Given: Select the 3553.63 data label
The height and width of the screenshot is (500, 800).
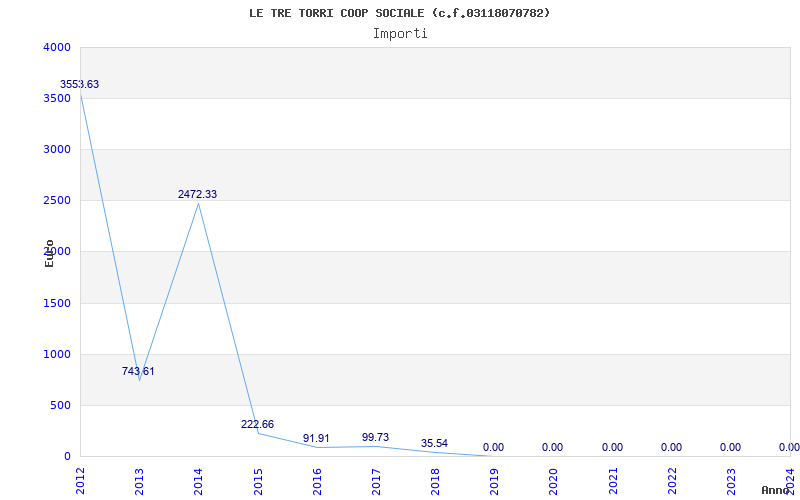Looking at the screenshot, I should pyautogui.click(x=80, y=85).
